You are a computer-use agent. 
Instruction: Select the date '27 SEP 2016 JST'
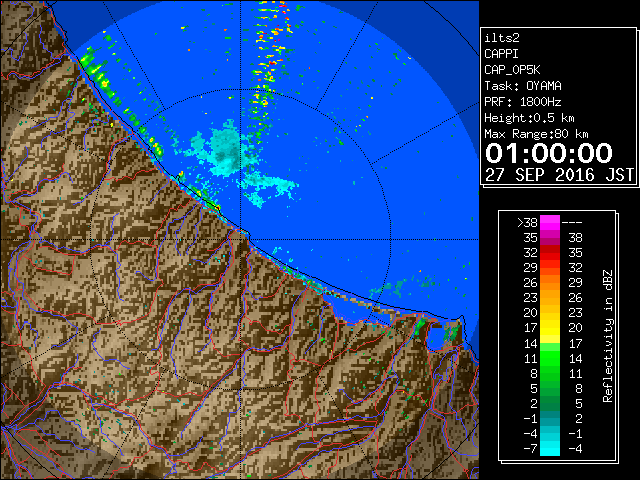pos(559,175)
